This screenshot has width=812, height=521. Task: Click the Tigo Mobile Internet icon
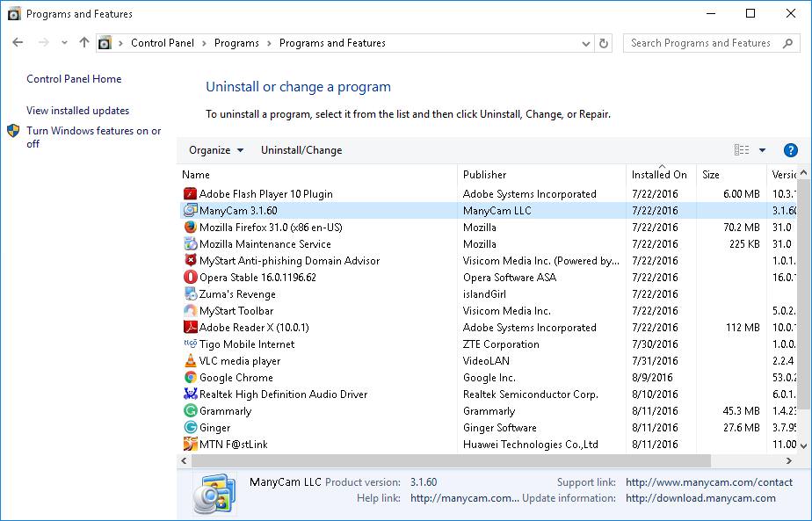point(190,344)
